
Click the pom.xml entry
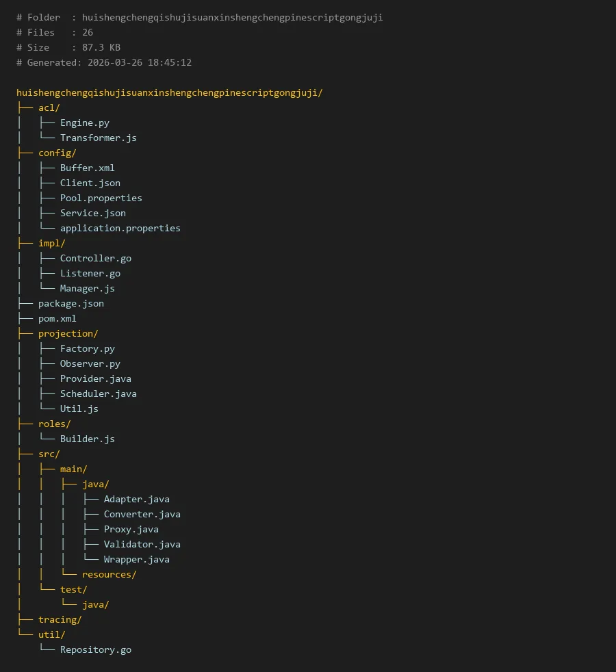click(57, 318)
